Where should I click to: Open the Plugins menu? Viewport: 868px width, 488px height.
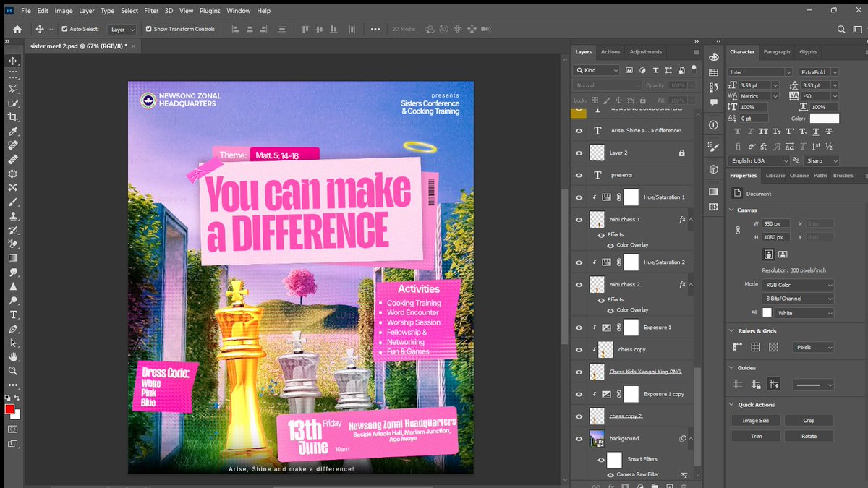click(x=210, y=11)
